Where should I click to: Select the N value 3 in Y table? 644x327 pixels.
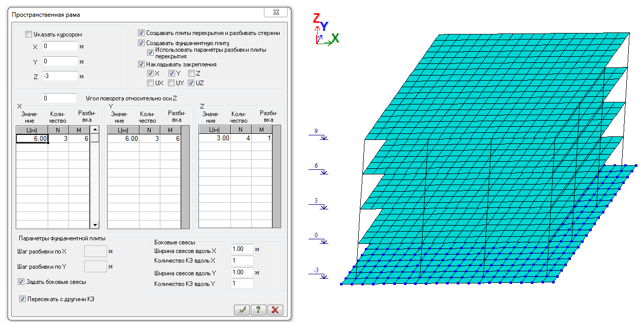(x=150, y=138)
